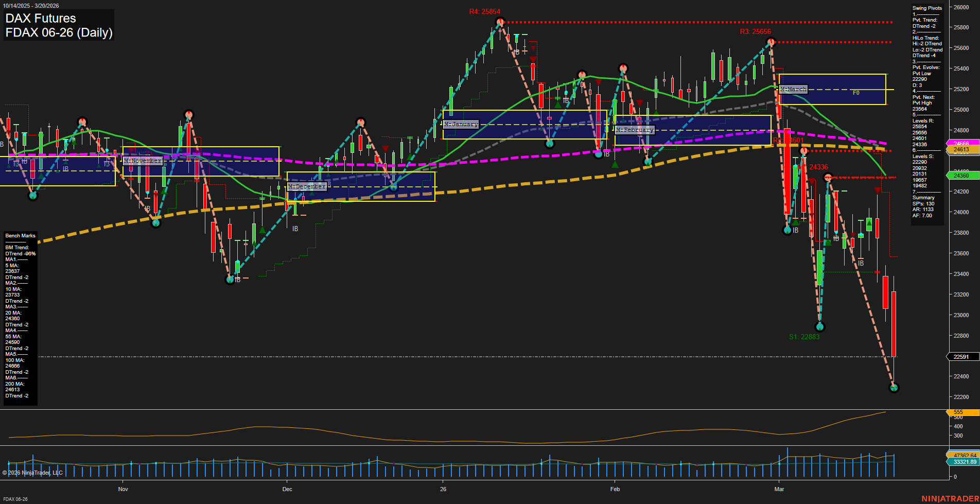Click the 10/14/2025 - 3/20/2026 date range label
980x504 pixels.
tap(32, 5)
